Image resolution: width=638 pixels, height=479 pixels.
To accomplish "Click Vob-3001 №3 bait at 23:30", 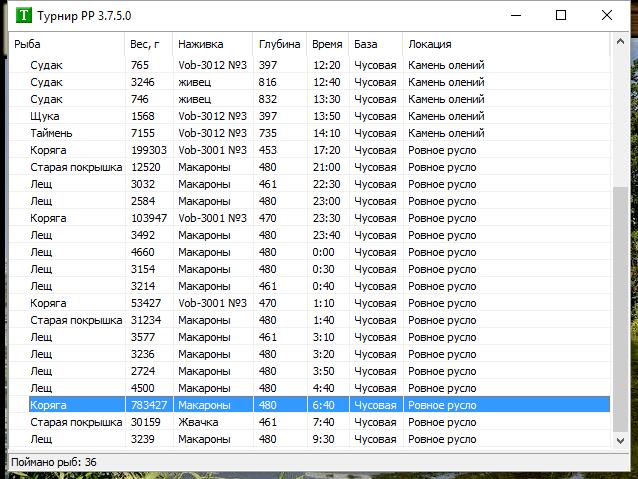I will click(212, 218).
